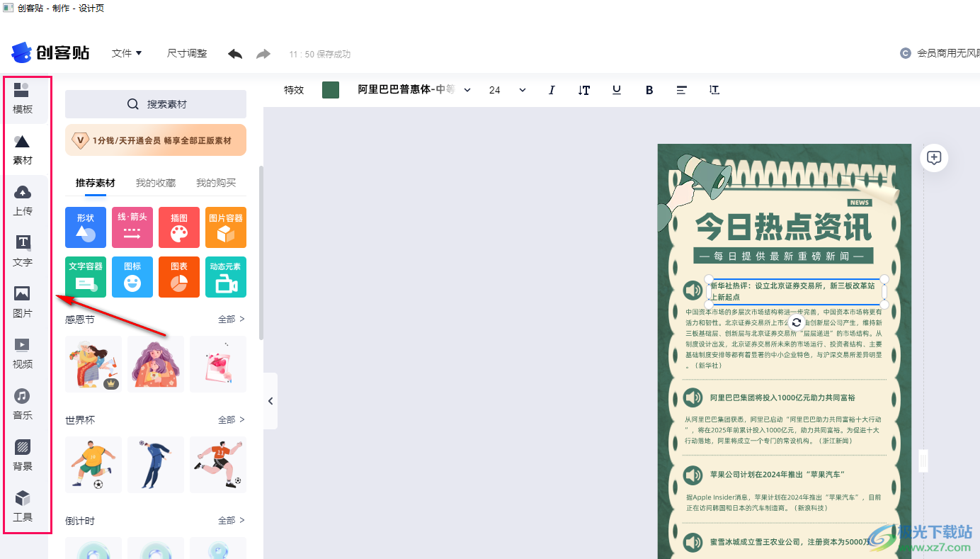Choose the 图表 charts category
Image resolution: width=980 pixels, height=559 pixels.
click(x=179, y=276)
